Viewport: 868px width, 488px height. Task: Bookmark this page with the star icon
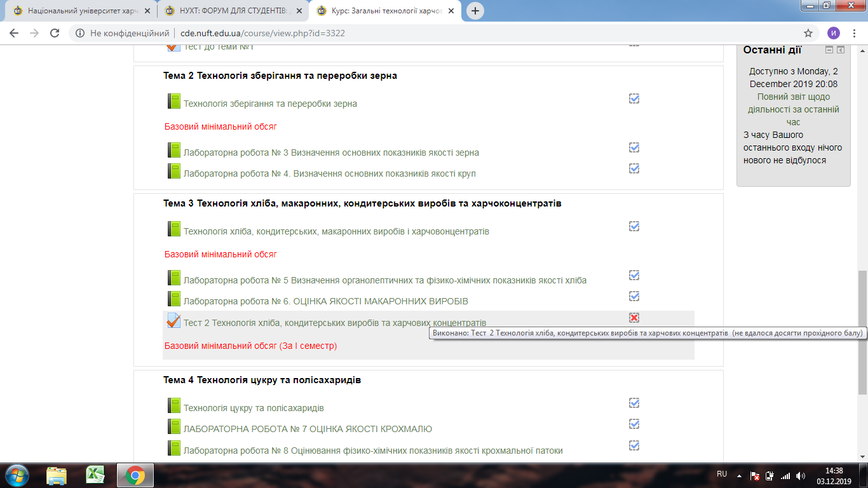pos(808,33)
